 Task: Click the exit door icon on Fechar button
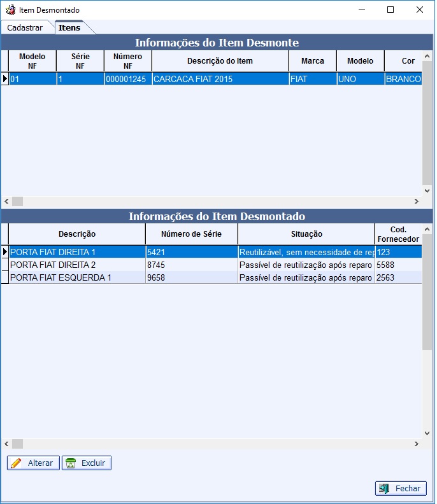pyautogui.click(x=384, y=488)
